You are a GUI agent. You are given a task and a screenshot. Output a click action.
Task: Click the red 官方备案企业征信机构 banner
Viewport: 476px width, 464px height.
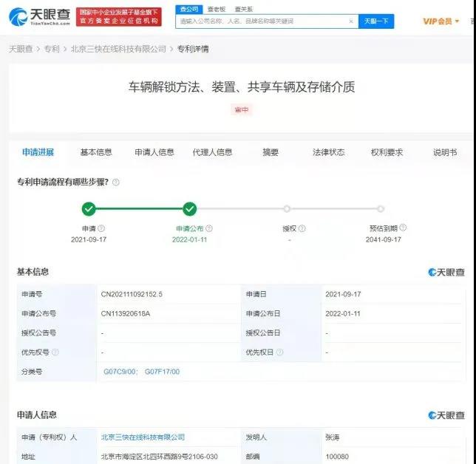(119, 17)
